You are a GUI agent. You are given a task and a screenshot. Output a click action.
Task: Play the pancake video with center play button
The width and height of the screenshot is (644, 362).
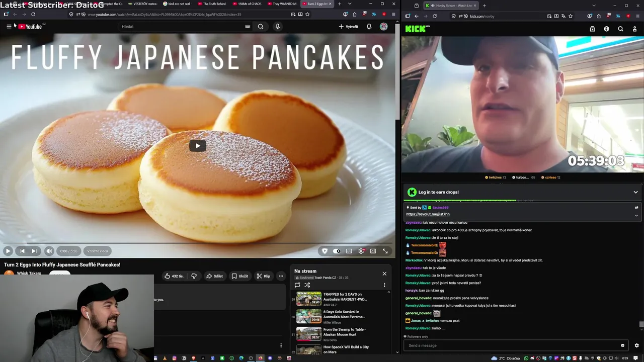point(197,146)
